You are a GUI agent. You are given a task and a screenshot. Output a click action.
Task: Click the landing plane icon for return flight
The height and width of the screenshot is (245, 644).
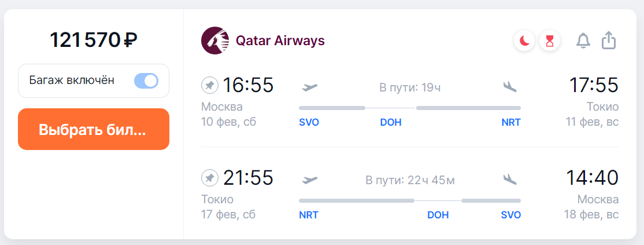(x=510, y=180)
